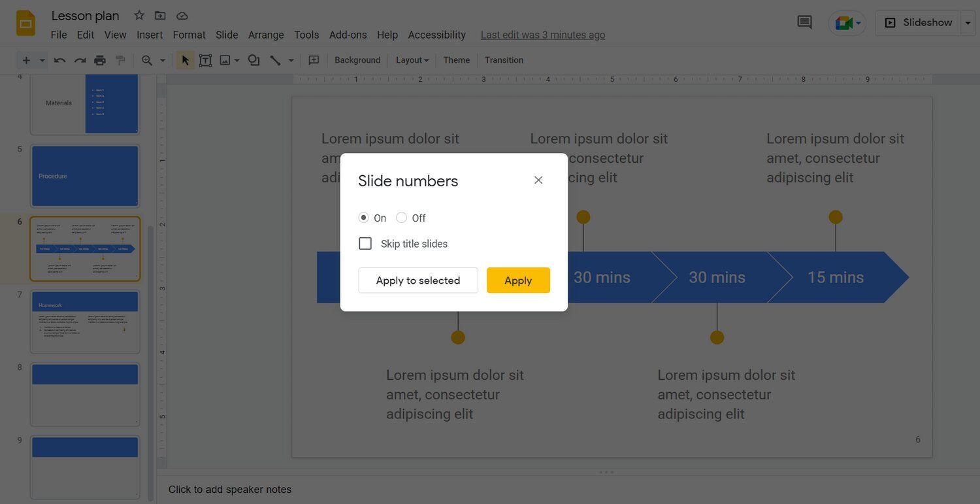Select the paint format tool
The width and height of the screenshot is (980, 504).
120,60
